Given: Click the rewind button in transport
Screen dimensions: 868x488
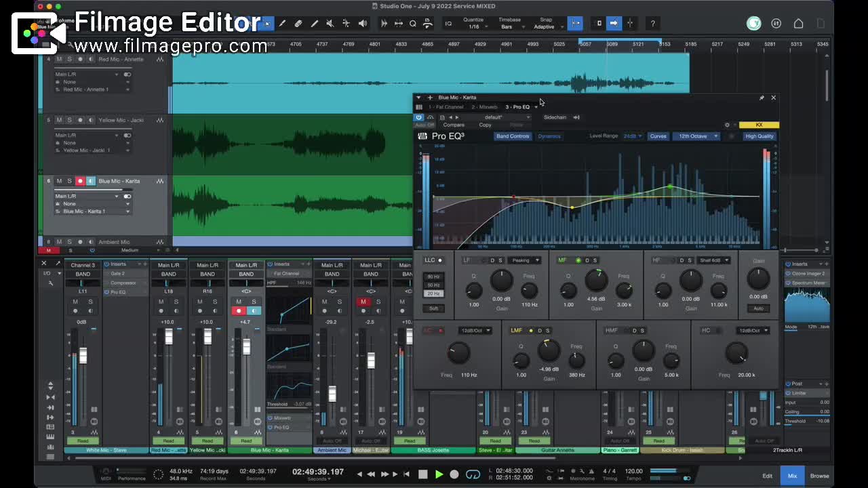Looking at the screenshot, I should pyautogui.click(x=371, y=474).
